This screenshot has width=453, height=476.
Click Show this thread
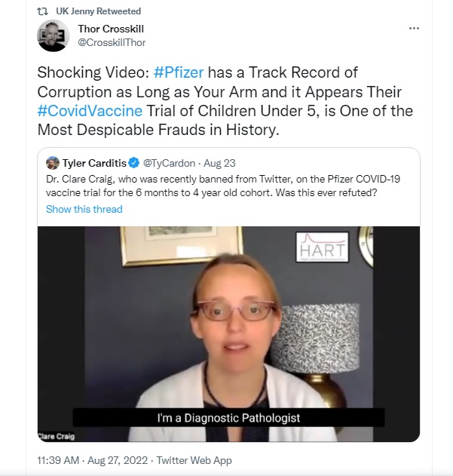click(84, 209)
